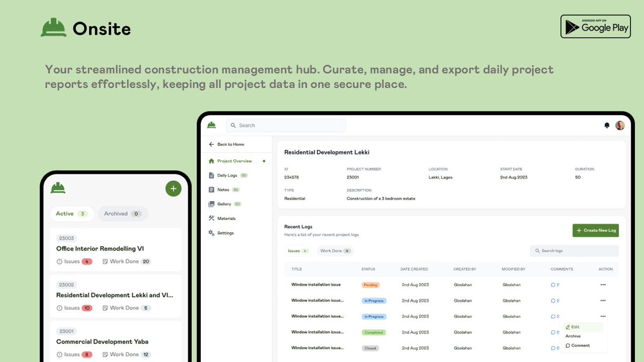Open comments for the Pending log row

555,285
